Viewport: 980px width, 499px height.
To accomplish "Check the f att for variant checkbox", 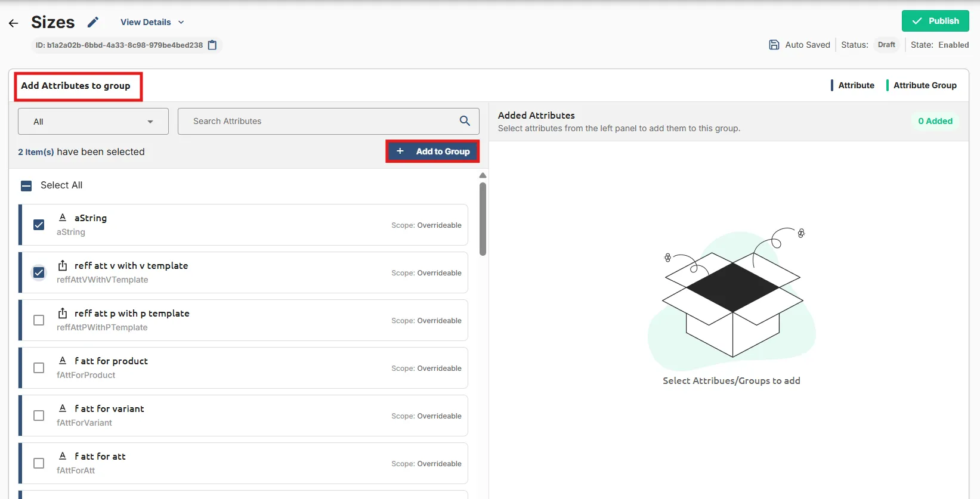I will tap(39, 416).
